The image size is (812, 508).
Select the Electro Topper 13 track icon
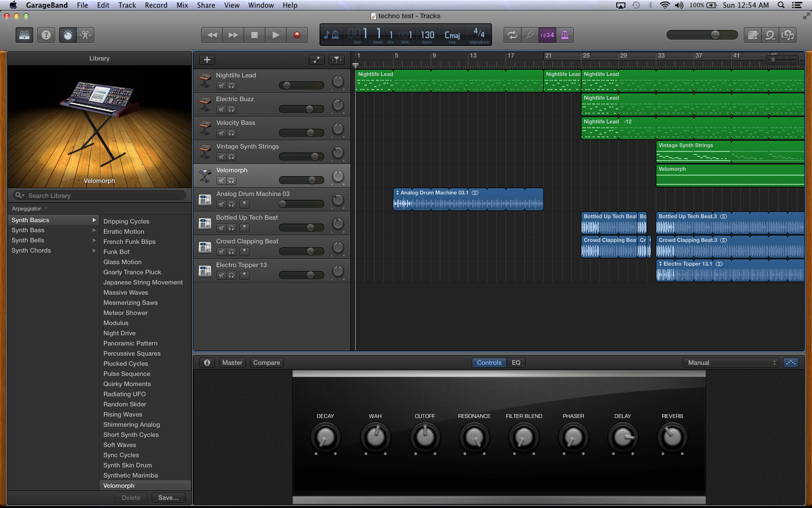coord(205,271)
